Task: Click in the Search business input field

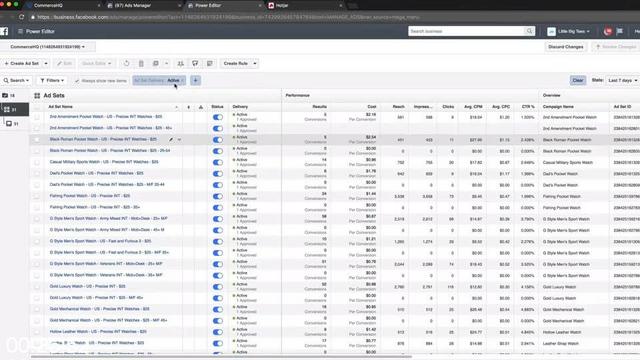Action: [x=467, y=31]
